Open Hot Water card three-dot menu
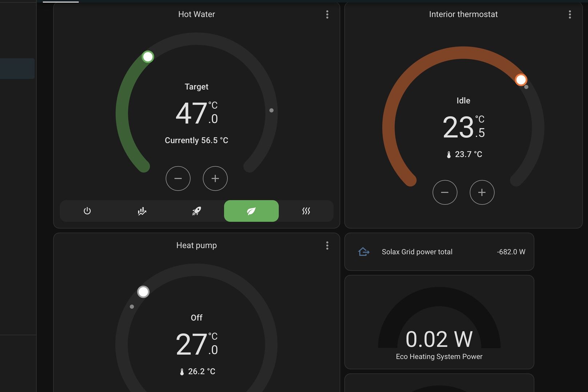588x392 pixels. (327, 15)
